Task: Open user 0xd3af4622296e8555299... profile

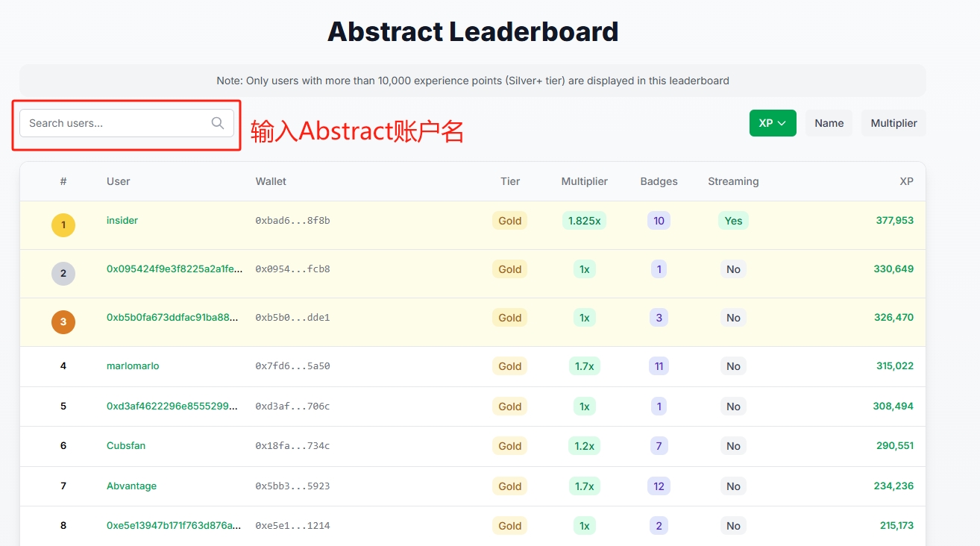Action: pos(173,407)
